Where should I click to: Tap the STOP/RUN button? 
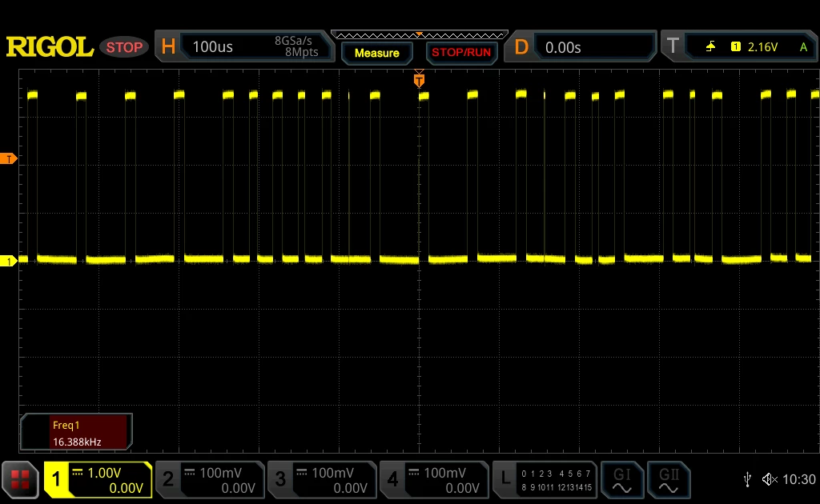461,53
